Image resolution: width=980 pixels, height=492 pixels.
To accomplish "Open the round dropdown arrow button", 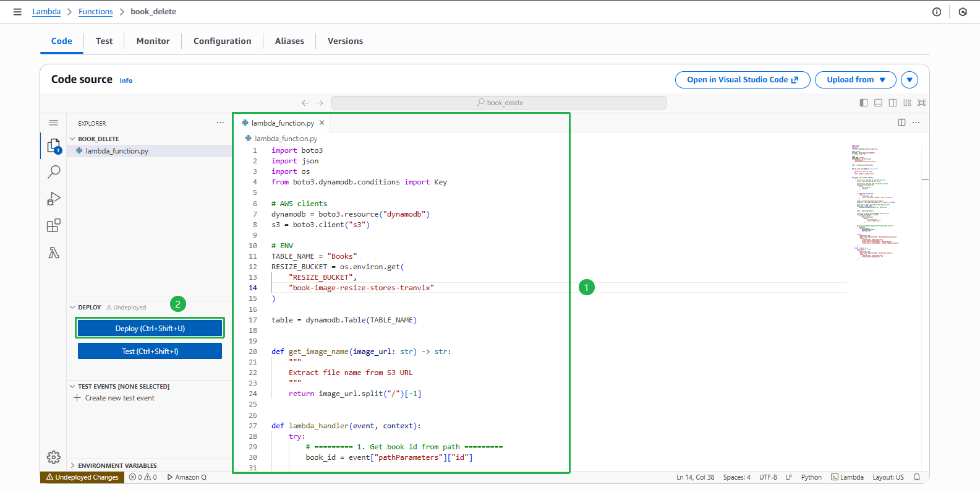I will tap(910, 80).
